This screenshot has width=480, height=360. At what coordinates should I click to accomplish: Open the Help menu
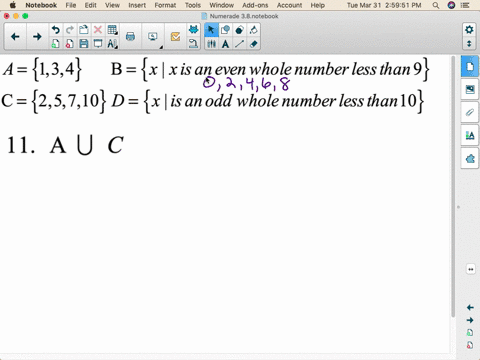tap(317, 5)
